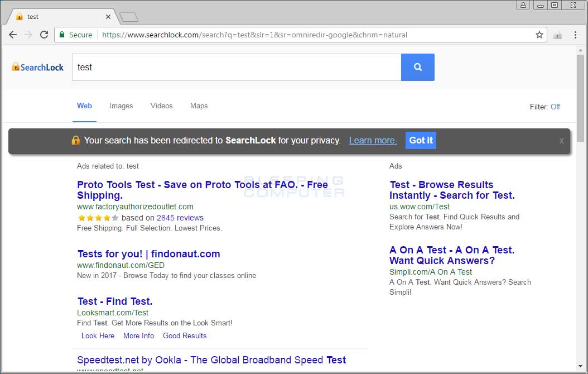Click the www.factoryauthorizedoutlet.com URL text

point(135,207)
